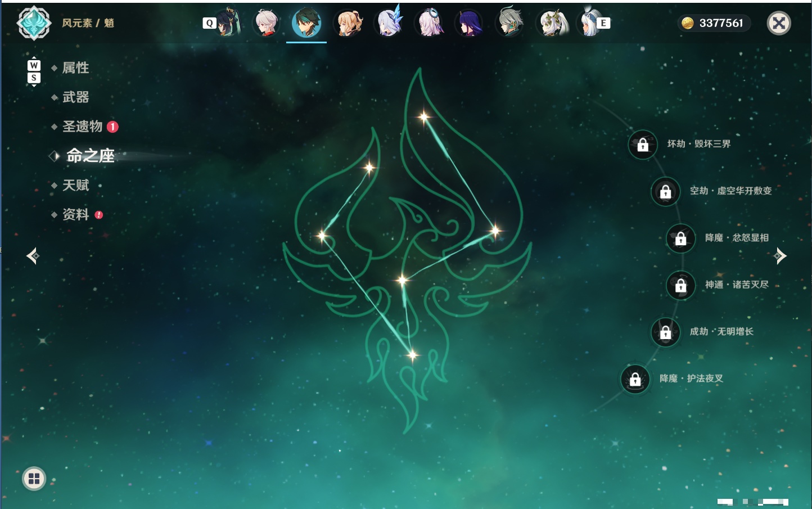Click the Anemo element emblem icon

tap(34, 23)
